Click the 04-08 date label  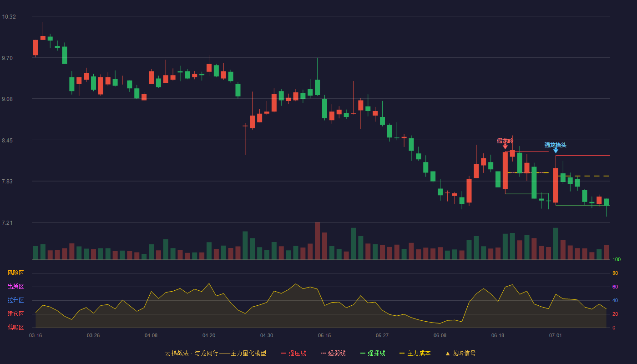pyautogui.click(x=151, y=335)
